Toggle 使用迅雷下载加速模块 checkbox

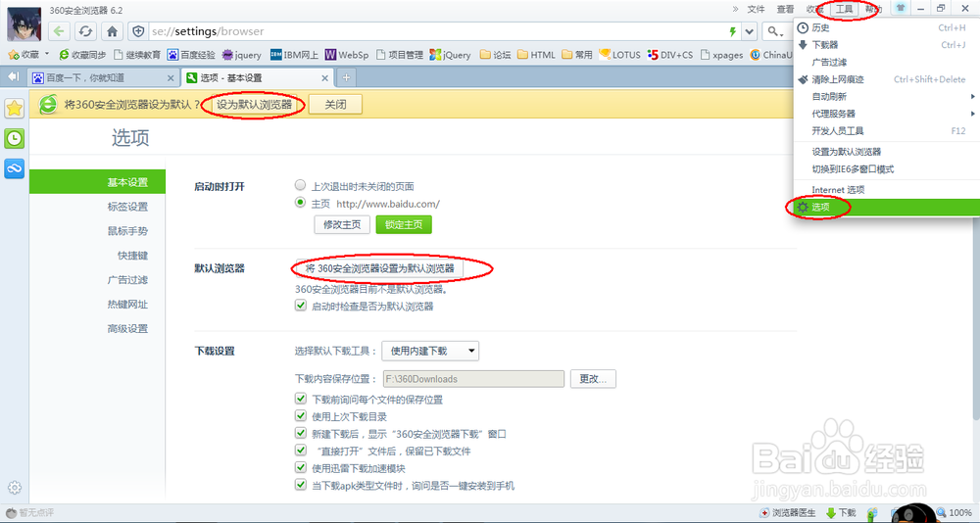click(301, 467)
